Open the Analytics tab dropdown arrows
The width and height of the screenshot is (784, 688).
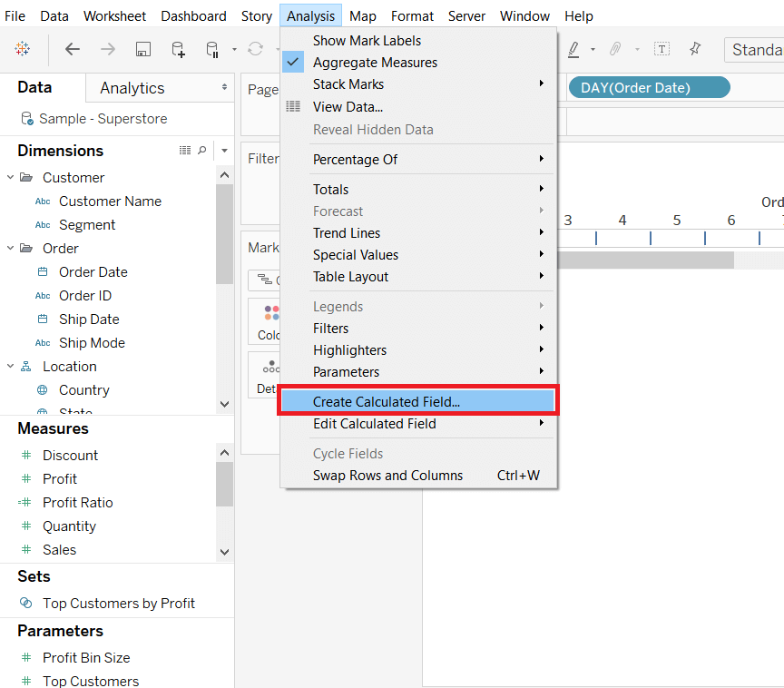(x=224, y=87)
